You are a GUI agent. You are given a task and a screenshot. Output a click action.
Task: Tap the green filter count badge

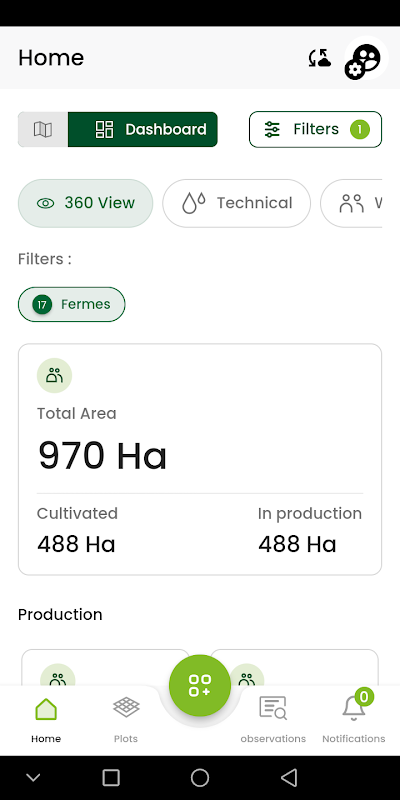click(360, 130)
